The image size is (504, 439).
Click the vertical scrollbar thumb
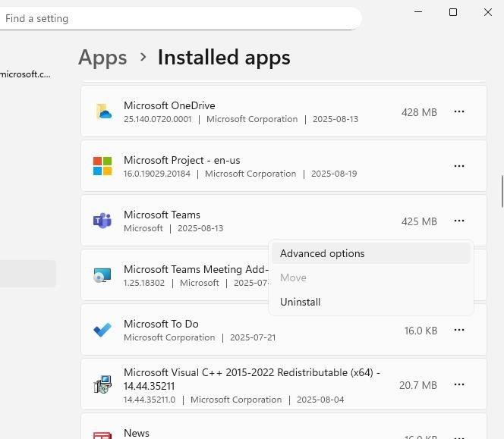[x=502, y=192]
